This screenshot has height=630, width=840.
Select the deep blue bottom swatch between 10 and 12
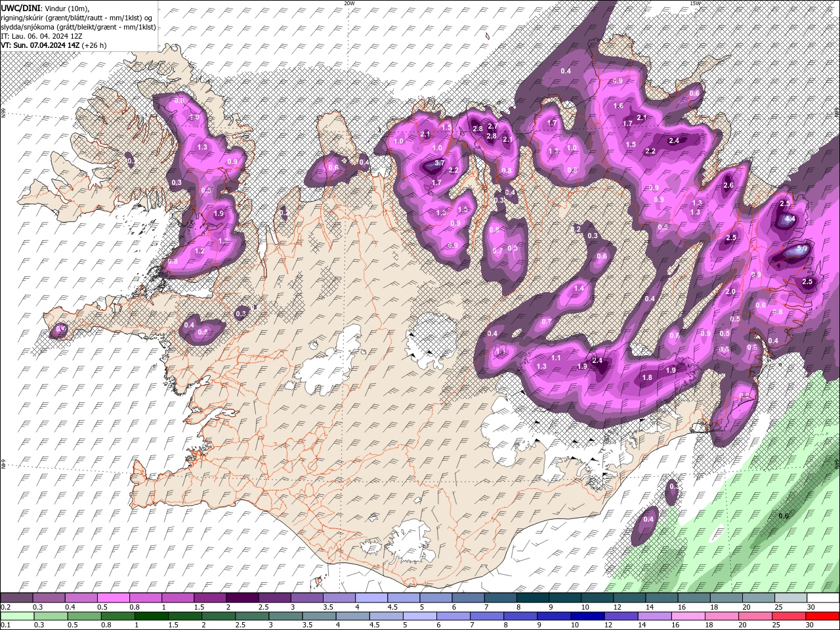point(588,616)
